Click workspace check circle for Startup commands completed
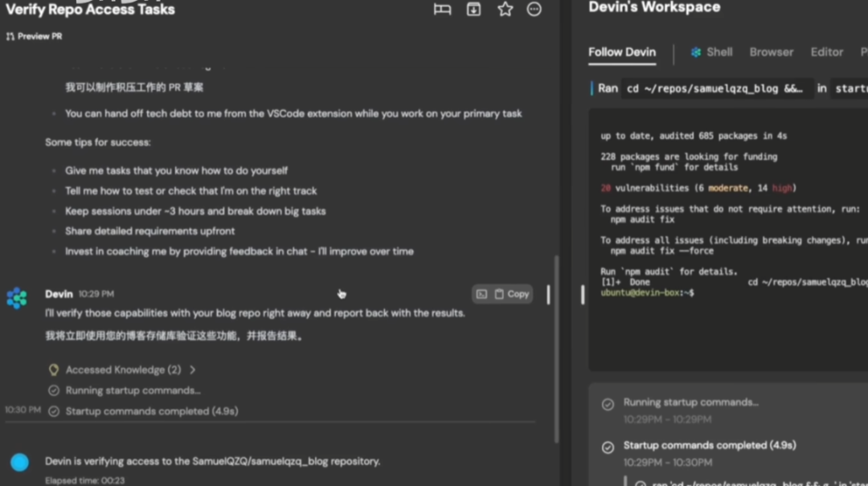Image resolution: width=868 pixels, height=486 pixels. coord(608,447)
